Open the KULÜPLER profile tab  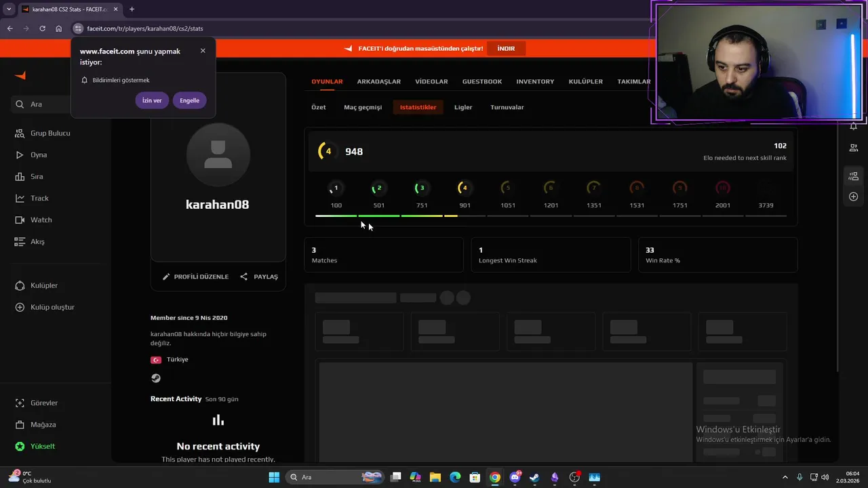tap(586, 81)
